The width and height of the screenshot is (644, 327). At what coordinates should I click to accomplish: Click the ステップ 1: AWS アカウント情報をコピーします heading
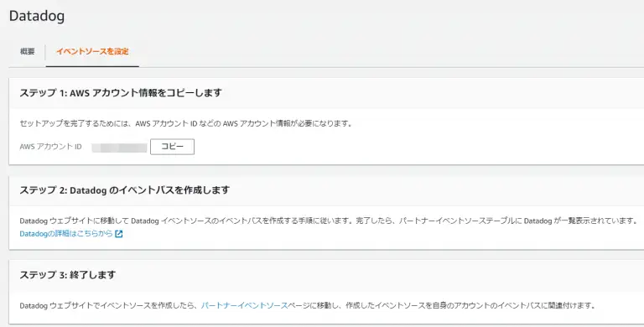click(x=121, y=93)
